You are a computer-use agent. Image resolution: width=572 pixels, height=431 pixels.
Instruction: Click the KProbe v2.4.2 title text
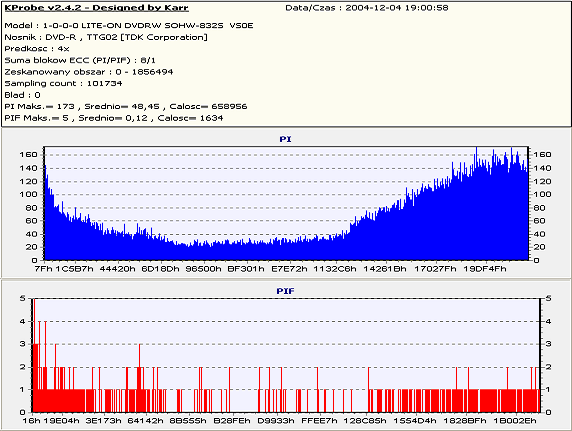pyautogui.click(x=96, y=8)
